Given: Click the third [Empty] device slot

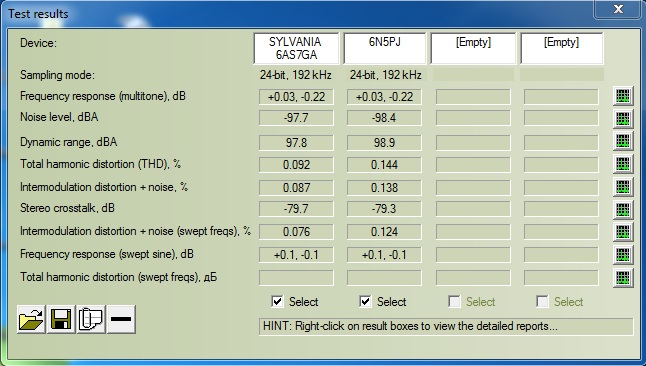Looking at the screenshot, I should [473, 48].
